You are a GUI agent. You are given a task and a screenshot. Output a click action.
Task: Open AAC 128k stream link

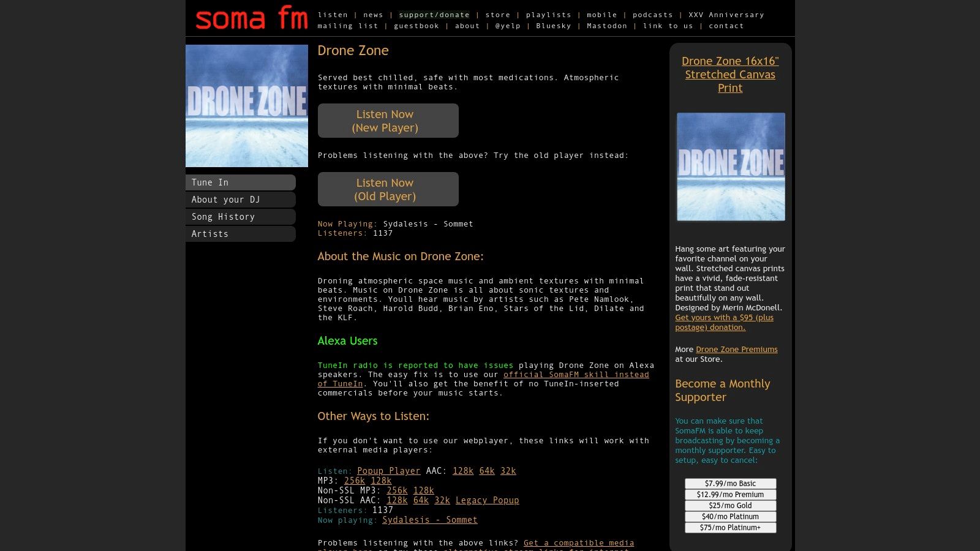[463, 471]
